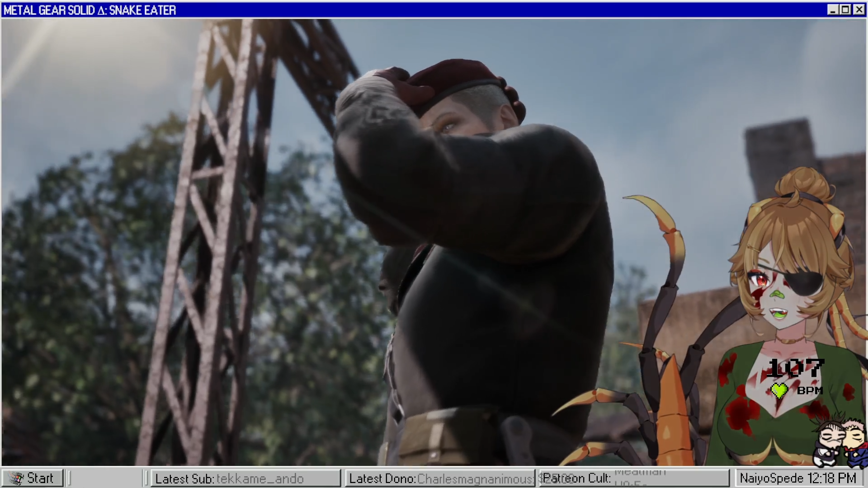Close the Metal Gear Solid window

[859, 10]
